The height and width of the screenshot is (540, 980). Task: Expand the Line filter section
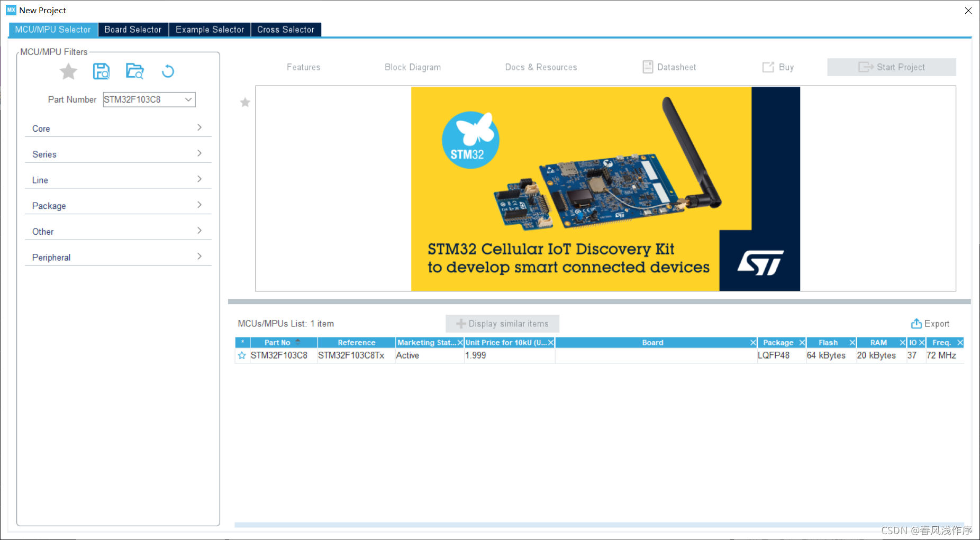(118, 180)
